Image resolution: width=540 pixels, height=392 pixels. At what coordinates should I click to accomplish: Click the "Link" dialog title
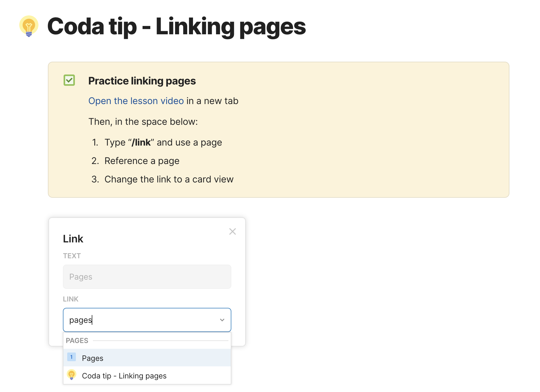73,239
